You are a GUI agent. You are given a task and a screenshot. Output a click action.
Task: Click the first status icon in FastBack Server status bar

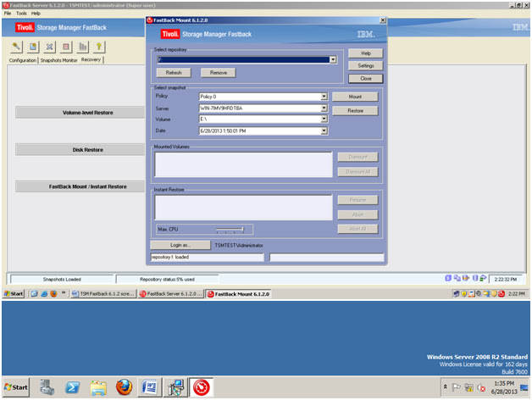coord(448,278)
